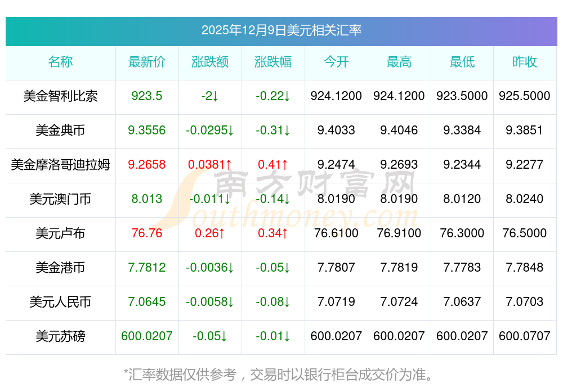Select the 名称 column header
The height and width of the screenshot is (392, 563).
(x=60, y=62)
